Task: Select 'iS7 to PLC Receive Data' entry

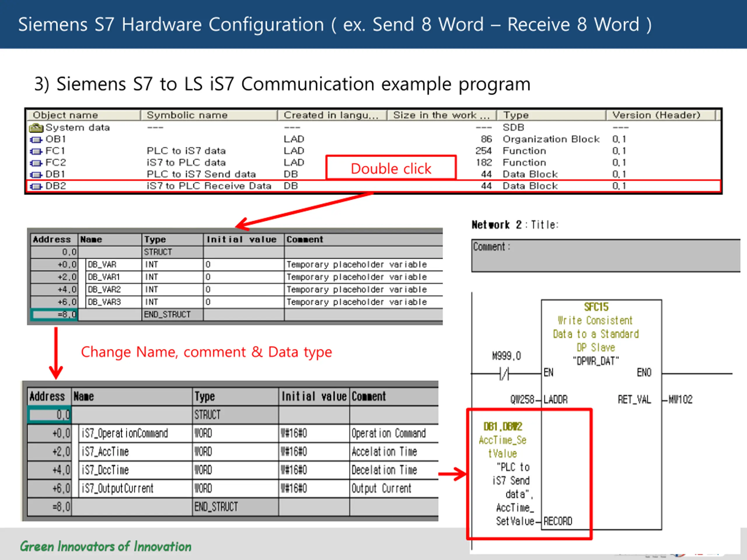Action: pyautogui.click(x=209, y=186)
